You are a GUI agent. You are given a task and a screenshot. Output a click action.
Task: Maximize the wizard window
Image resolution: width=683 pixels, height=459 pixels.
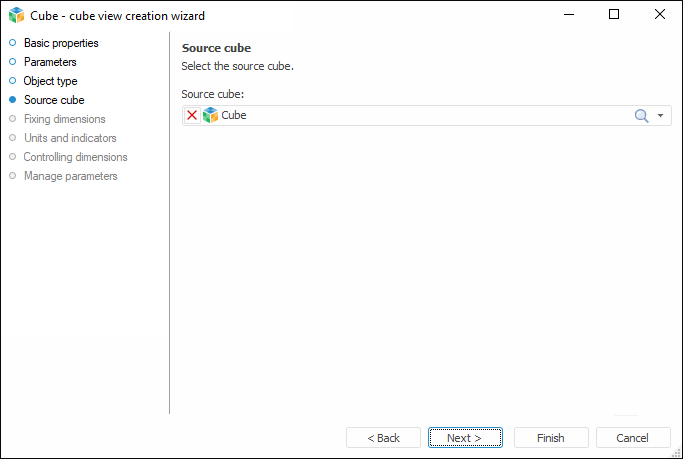coord(614,15)
